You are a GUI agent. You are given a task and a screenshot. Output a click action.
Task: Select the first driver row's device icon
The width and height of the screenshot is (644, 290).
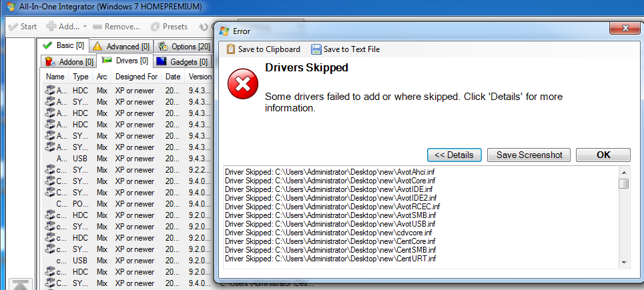coord(50,90)
